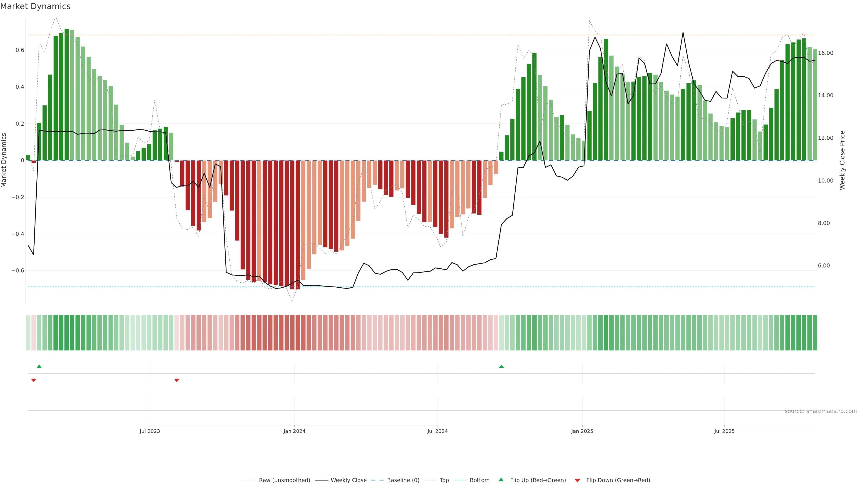
Task: Click the first red flip-down marker at chart start
Action: (x=33, y=380)
